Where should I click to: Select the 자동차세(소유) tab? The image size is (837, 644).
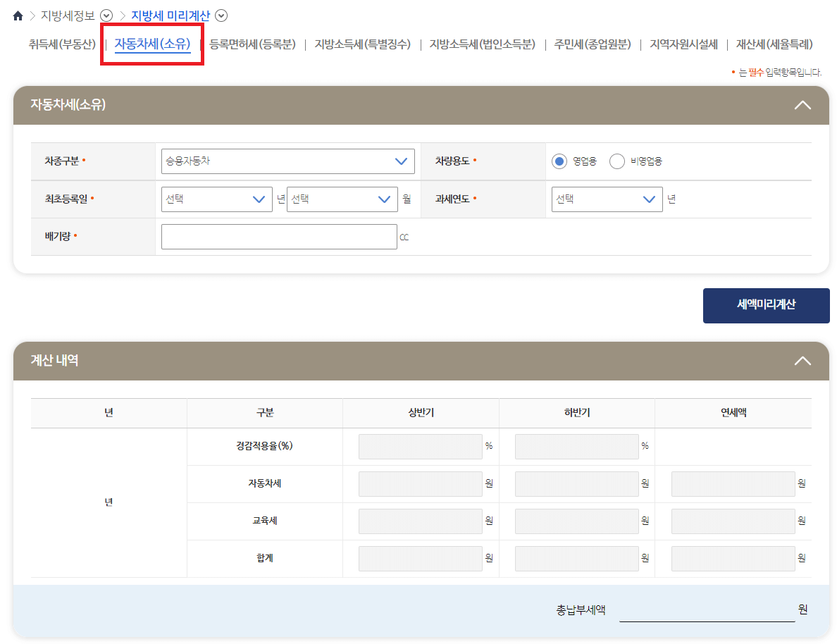tap(153, 44)
